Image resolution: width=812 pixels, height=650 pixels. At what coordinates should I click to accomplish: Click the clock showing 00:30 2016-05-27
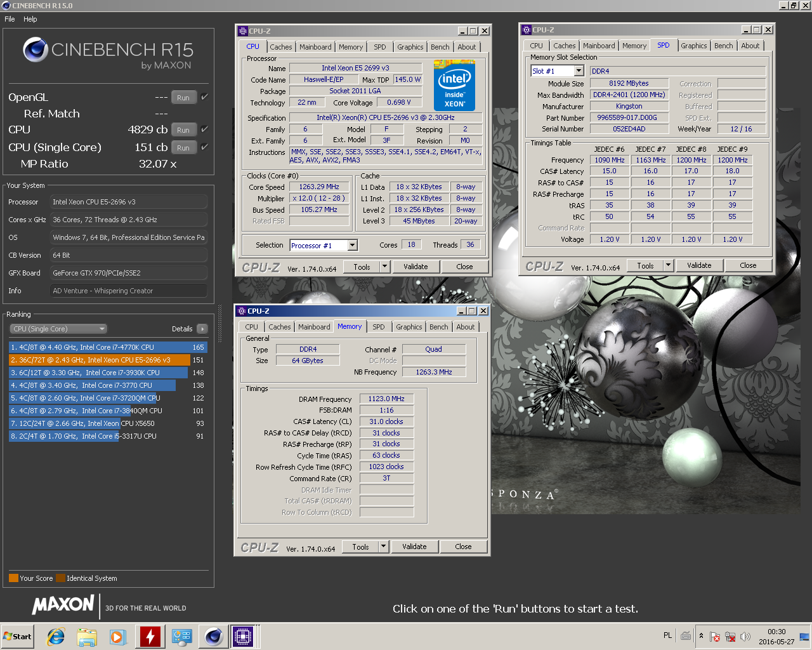(x=776, y=636)
